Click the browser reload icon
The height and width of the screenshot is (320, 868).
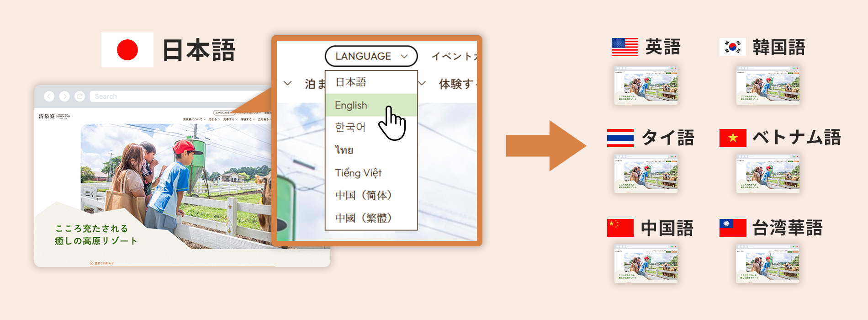(x=79, y=96)
